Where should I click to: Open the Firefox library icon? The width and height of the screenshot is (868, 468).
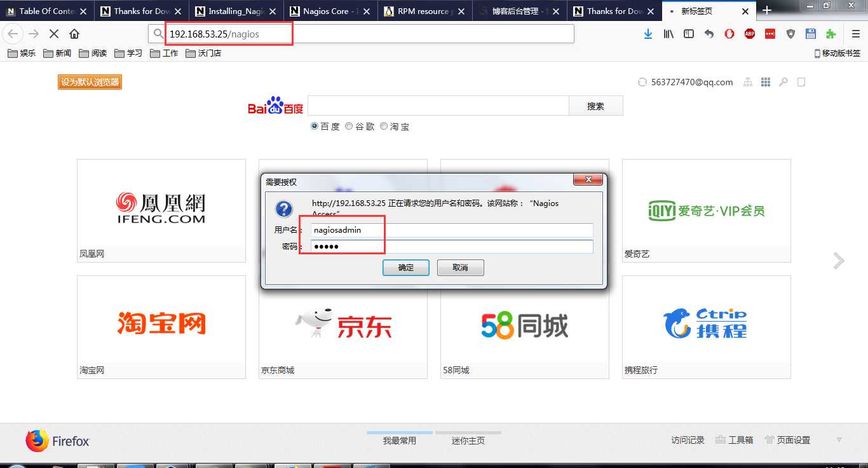[668, 34]
